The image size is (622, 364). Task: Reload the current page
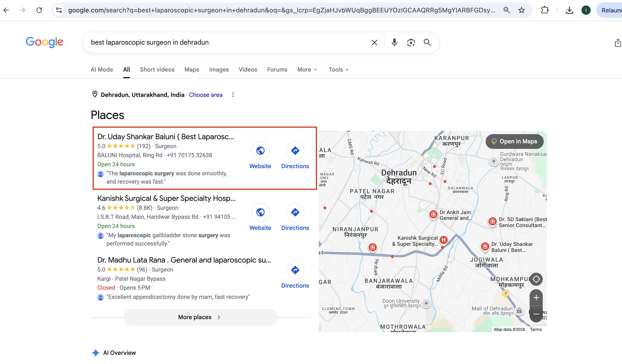(39, 10)
